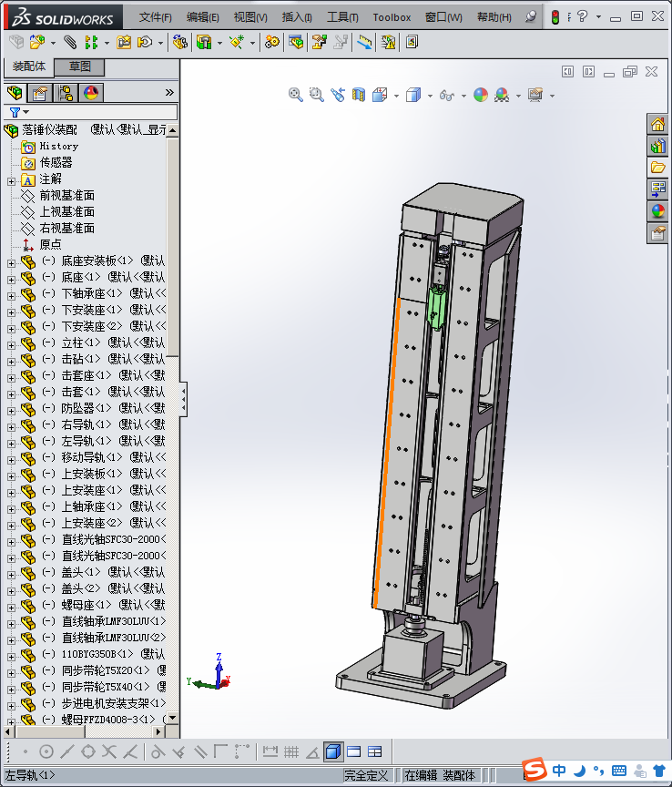Click the AssemblyXpert warning icon
The width and height of the screenshot is (672, 787).
coord(389,42)
